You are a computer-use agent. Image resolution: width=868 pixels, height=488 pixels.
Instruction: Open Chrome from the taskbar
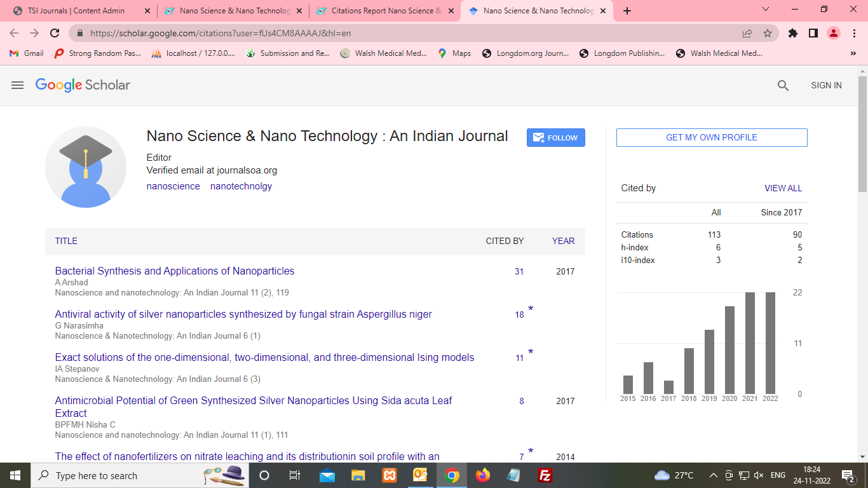coord(452,475)
